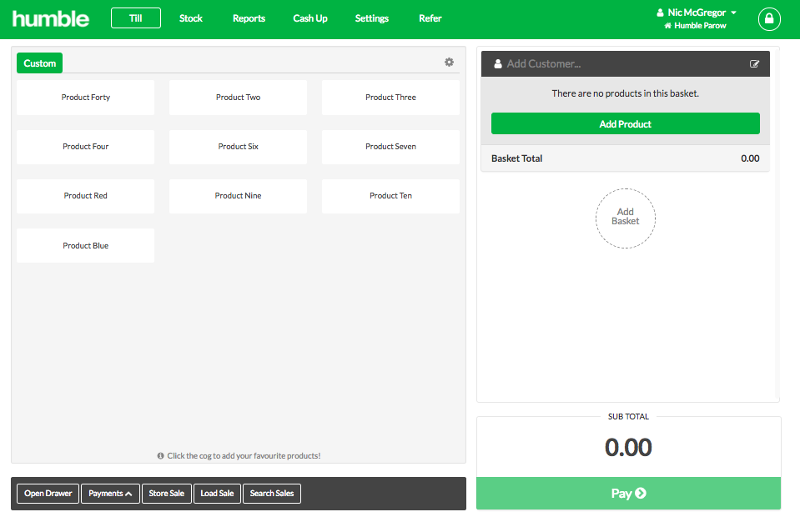Viewport: 800px width, 532px height.
Task: Click the customer person icon
Action: (x=497, y=63)
